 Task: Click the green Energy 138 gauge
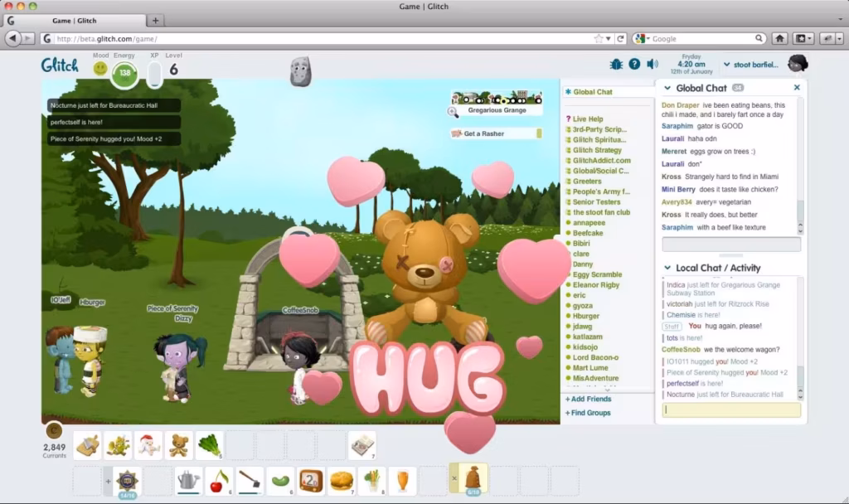tap(125, 73)
